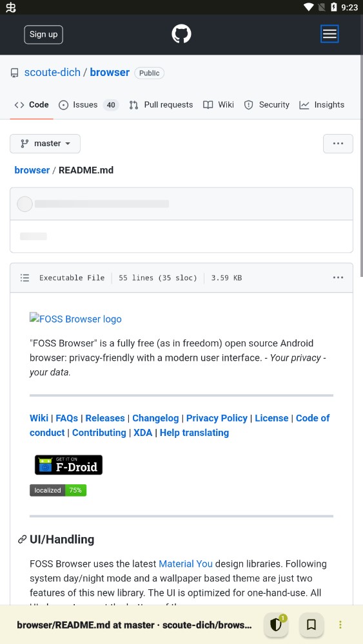This screenshot has height=644, width=363.
Task: Tap the Sign up button
Action: tap(44, 35)
